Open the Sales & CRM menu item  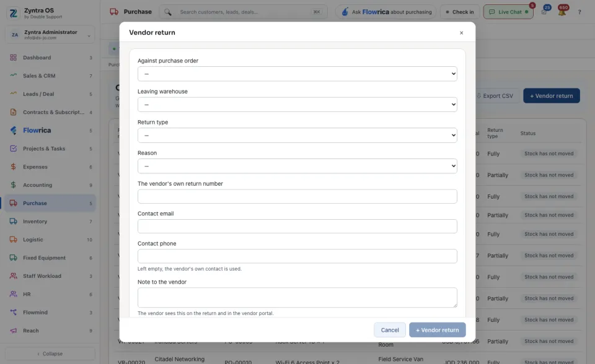pyautogui.click(x=50, y=76)
